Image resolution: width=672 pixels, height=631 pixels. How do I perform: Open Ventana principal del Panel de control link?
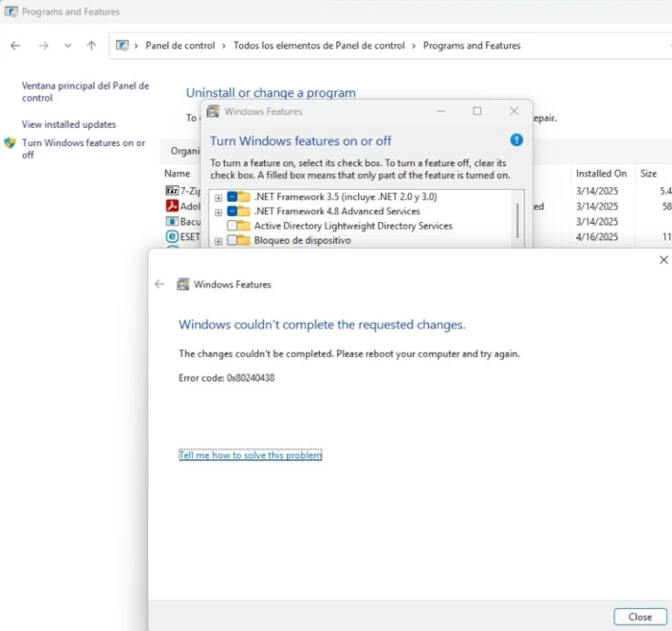[x=85, y=92]
